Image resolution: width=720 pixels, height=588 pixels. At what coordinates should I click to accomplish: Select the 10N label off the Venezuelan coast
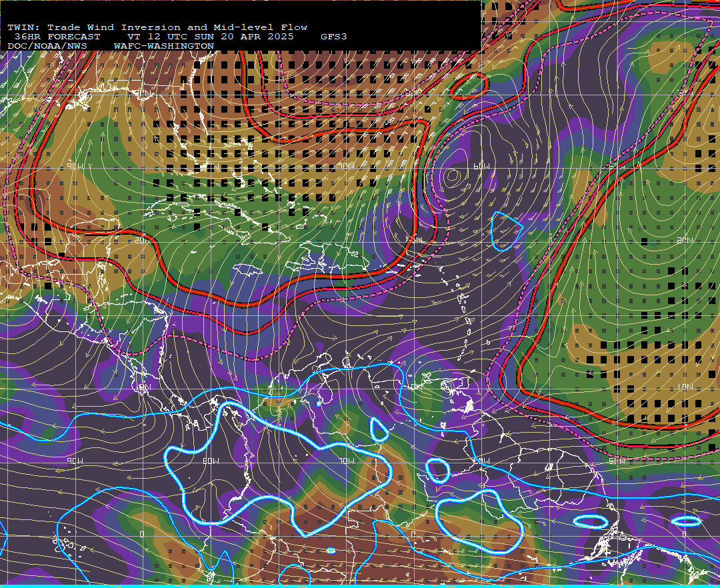coord(415,387)
